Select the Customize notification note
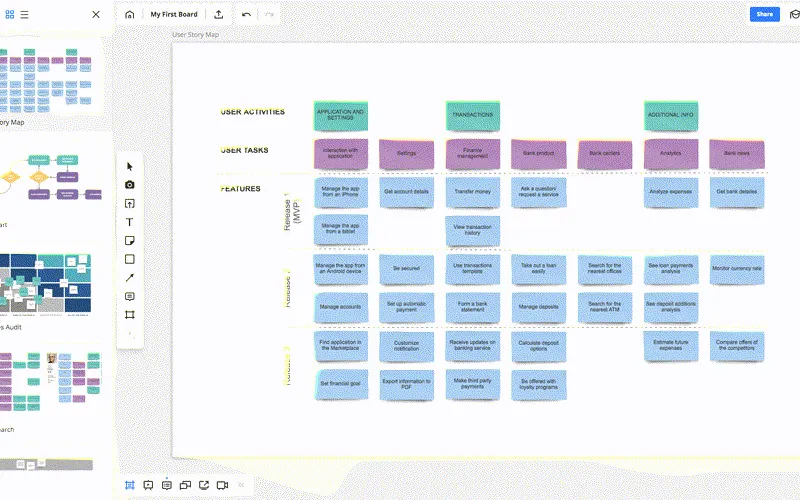 pyautogui.click(x=407, y=346)
